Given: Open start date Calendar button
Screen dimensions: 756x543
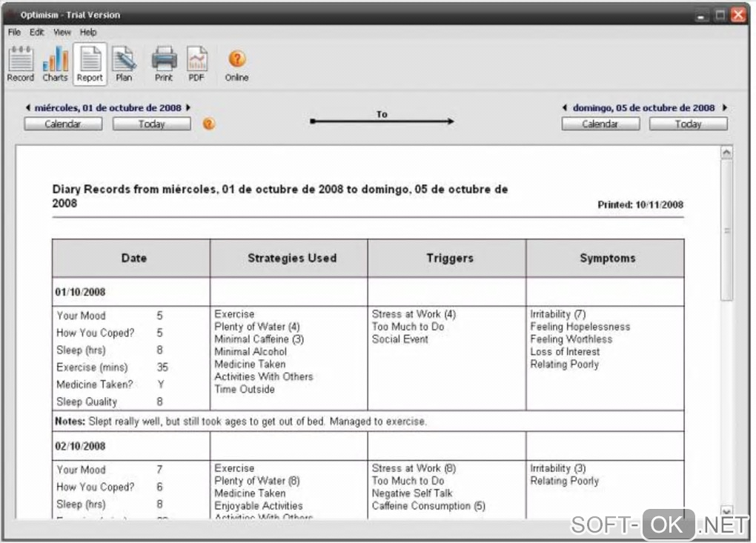Looking at the screenshot, I should coord(63,124).
